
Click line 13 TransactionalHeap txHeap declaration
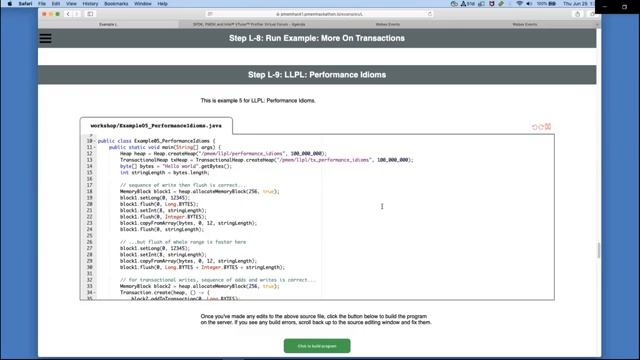click(x=267, y=160)
